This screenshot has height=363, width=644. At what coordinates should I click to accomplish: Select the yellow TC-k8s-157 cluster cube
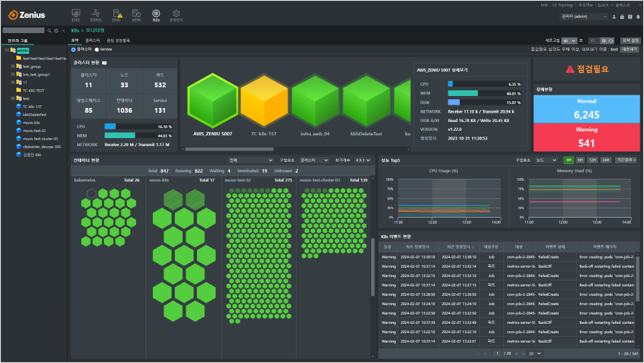click(x=264, y=101)
